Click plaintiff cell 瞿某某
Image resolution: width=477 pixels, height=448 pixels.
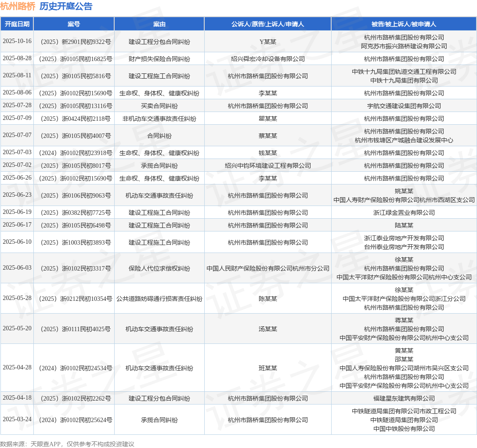click(x=267, y=119)
